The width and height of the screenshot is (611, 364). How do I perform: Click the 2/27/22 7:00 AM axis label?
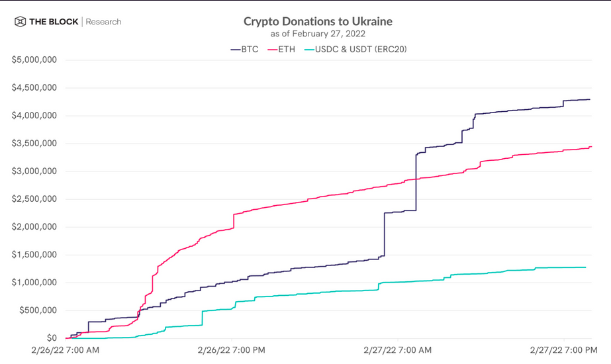pyautogui.click(x=397, y=349)
